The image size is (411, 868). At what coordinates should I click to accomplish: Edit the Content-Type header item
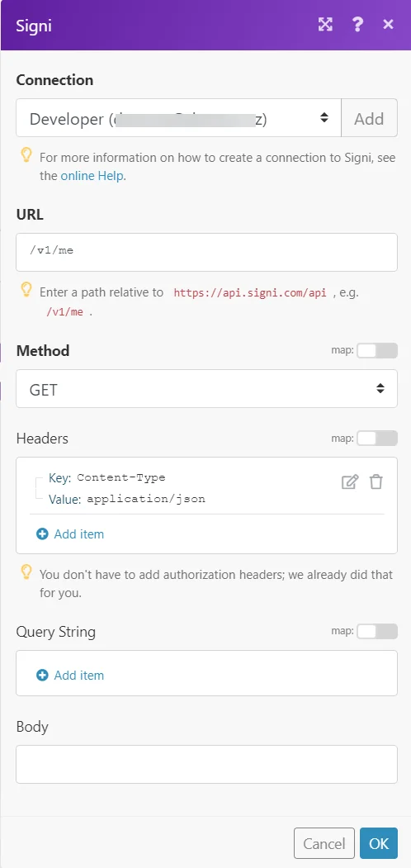click(350, 481)
